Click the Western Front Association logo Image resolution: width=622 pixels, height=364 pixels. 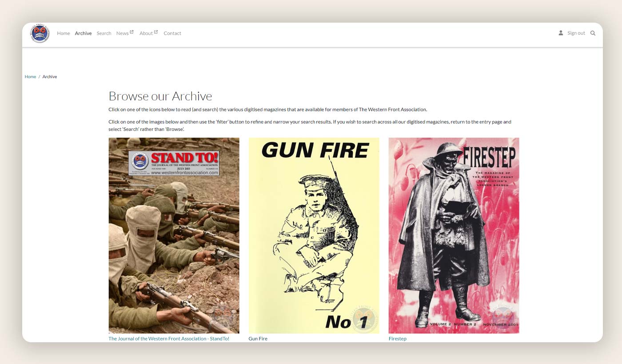pyautogui.click(x=40, y=33)
